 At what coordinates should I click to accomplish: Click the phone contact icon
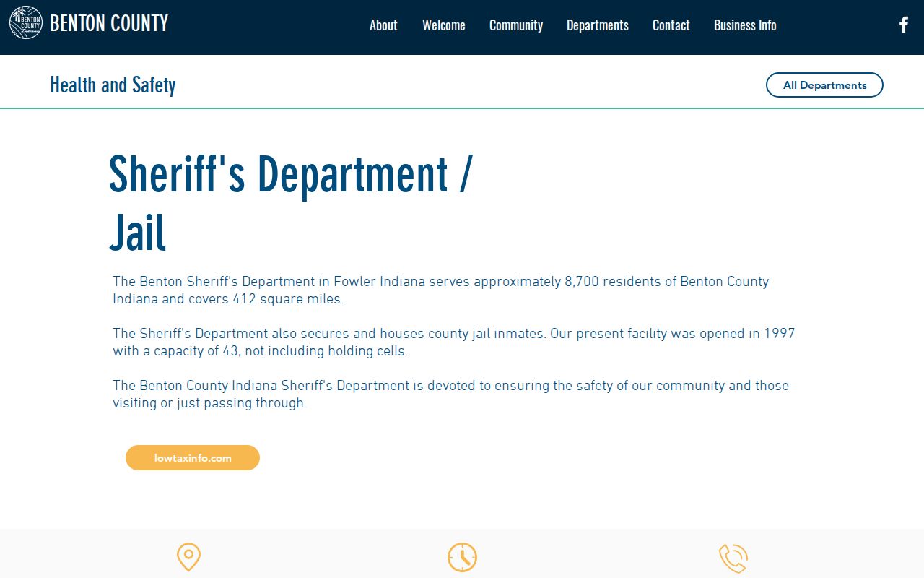(733, 558)
